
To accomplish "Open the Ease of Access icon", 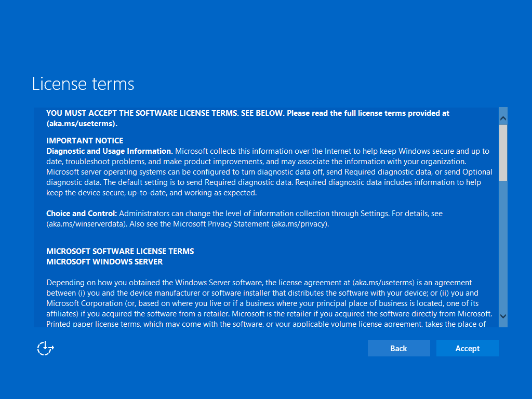I will (x=46, y=348).
